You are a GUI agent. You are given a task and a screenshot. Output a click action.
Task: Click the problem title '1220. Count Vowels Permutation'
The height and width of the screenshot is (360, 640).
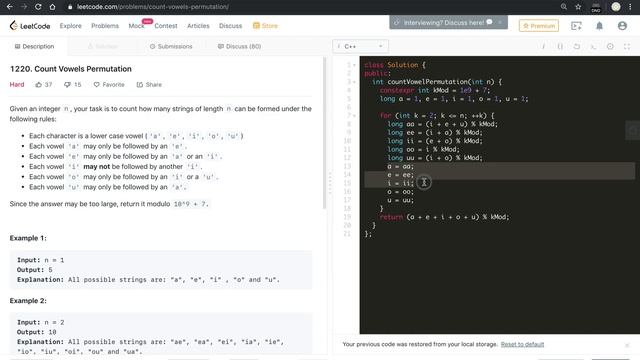(71, 69)
